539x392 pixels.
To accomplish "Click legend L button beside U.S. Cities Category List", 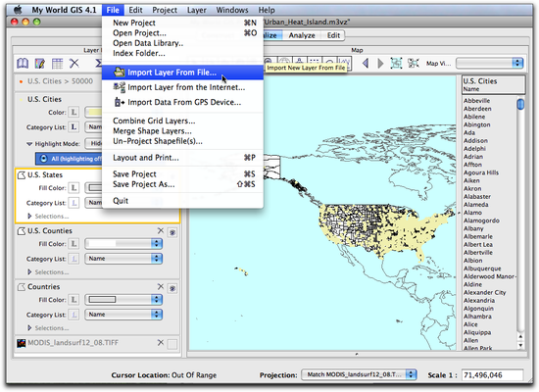I will click(x=73, y=127).
